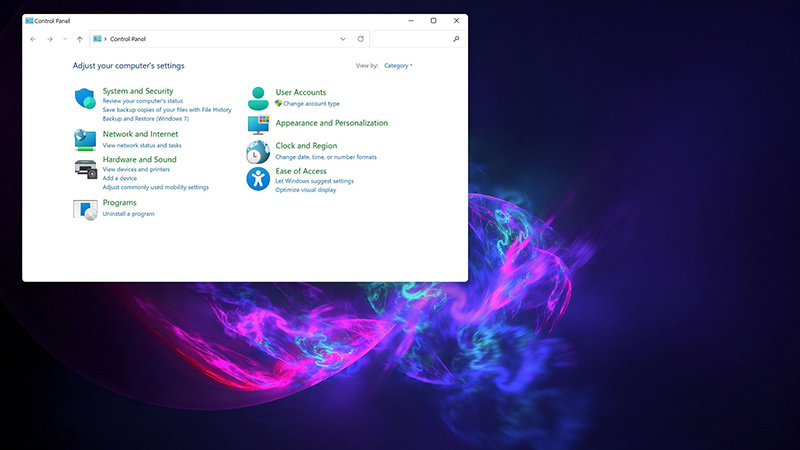Image resolution: width=800 pixels, height=450 pixels.
Task: Expand the address bar history chevron
Action: 343,39
